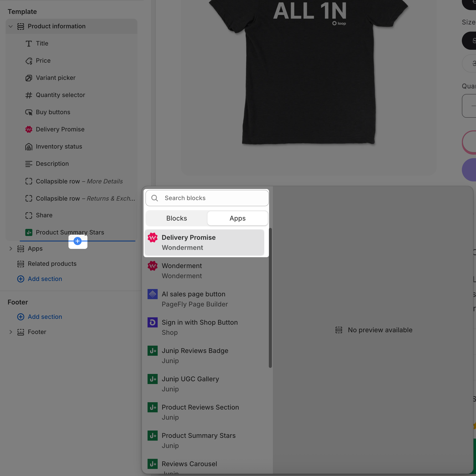
Task: Click the Share block icon
Action: [x=29, y=215]
